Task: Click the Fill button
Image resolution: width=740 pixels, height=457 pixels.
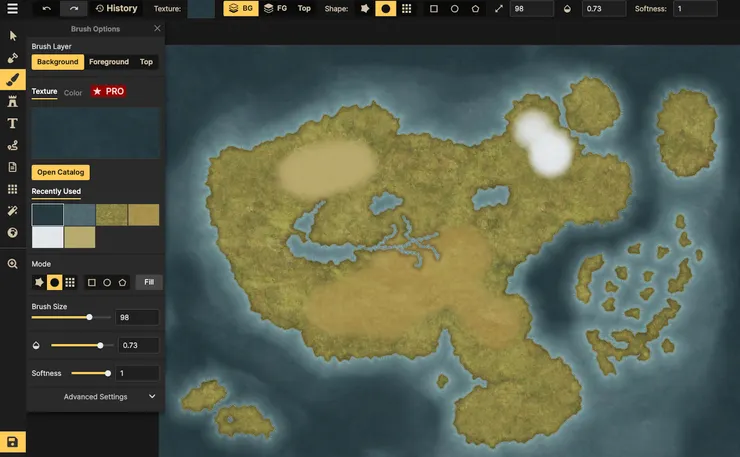Action: point(149,282)
